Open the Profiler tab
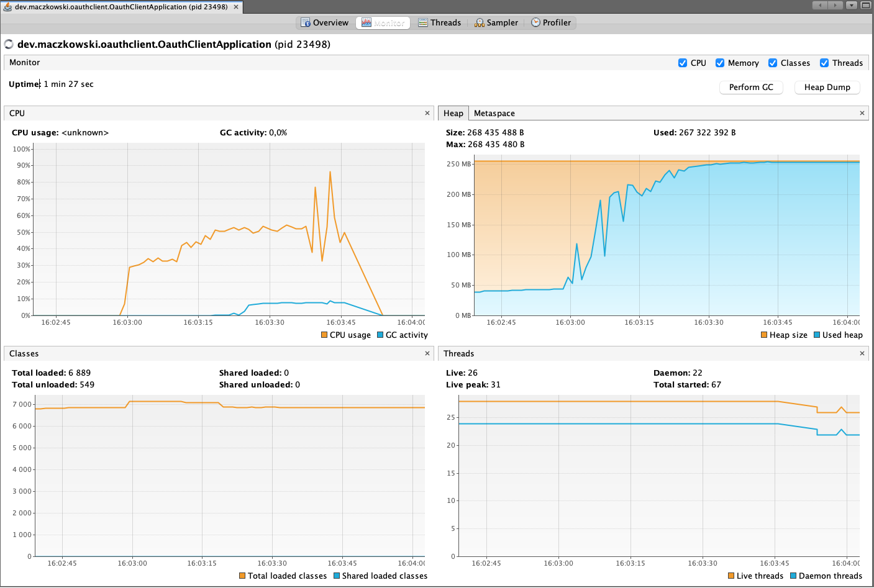874x588 pixels. click(x=550, y=23)
